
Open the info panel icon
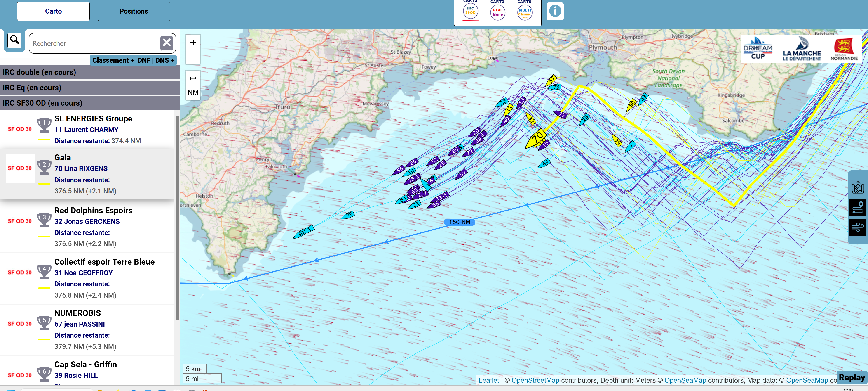[555, 11]
